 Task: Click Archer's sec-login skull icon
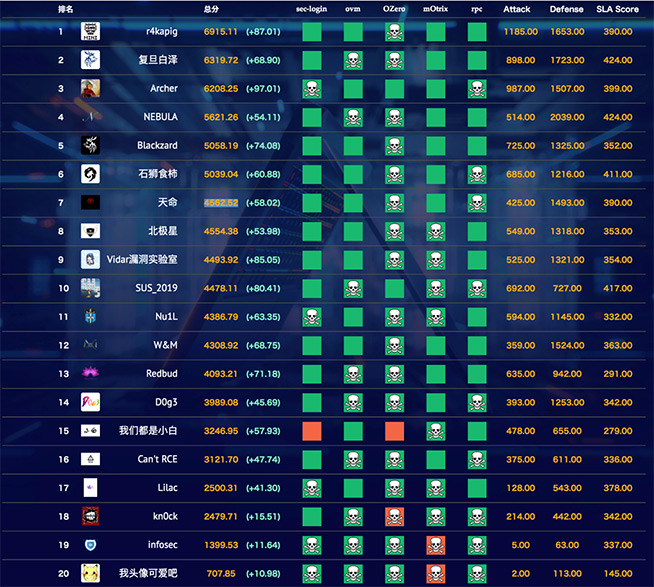pos(312,89)
